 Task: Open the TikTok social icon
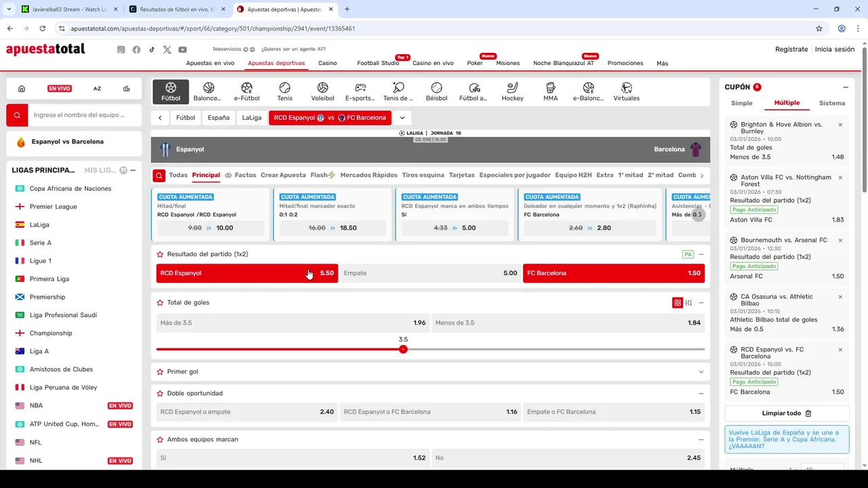click(152, 49)
